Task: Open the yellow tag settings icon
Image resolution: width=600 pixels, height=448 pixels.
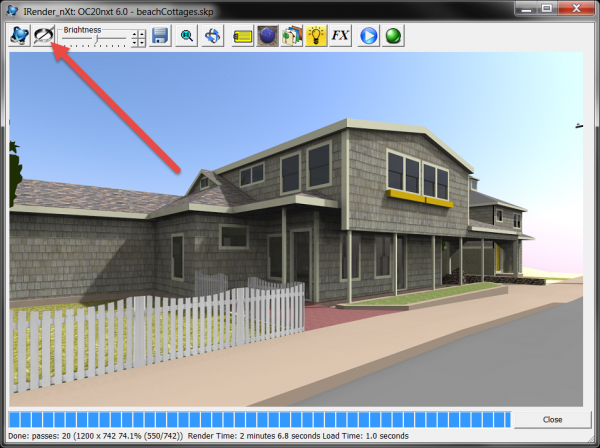Action: coord(242,37)
